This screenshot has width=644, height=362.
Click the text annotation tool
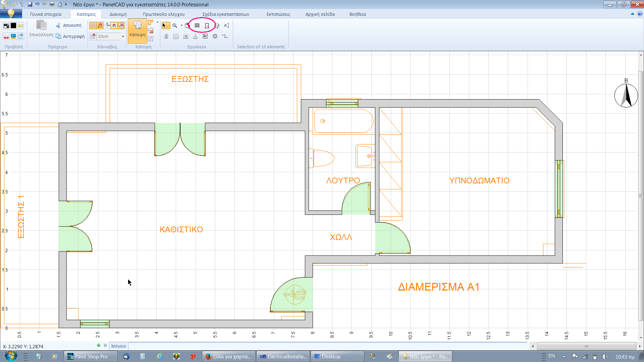pyautogui.click(x=226, y=25)
